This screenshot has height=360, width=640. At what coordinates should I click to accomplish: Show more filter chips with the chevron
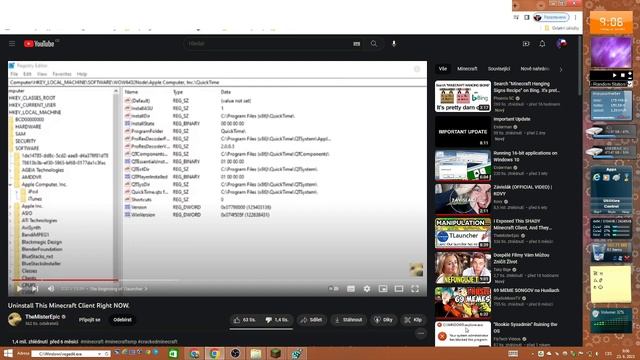561,69
